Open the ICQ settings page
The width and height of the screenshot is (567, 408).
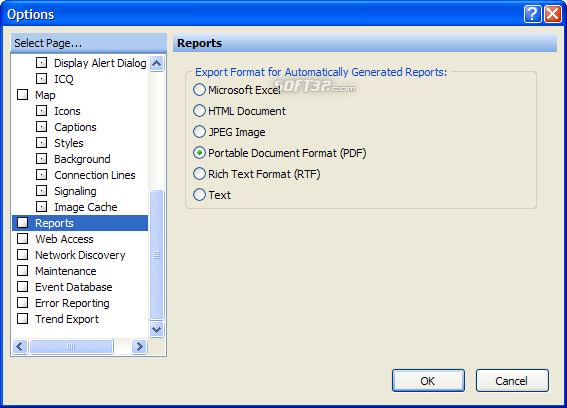(x=64, y=79)
